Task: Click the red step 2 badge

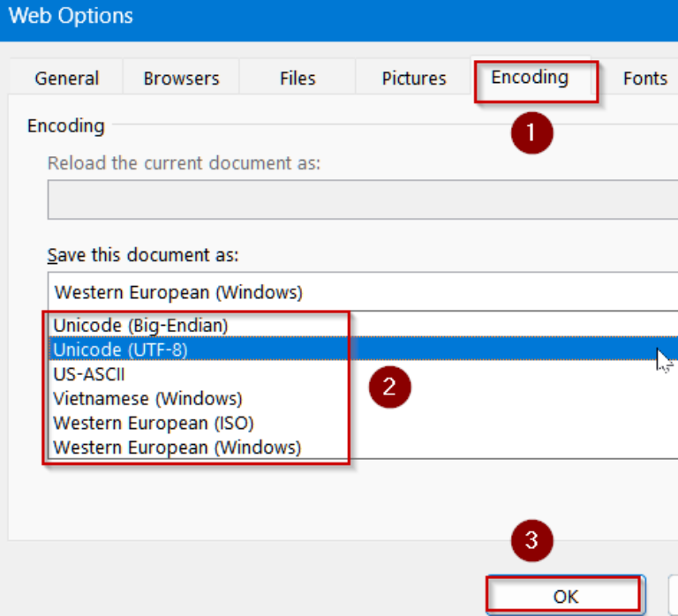Action: click(x=389, y=387)
